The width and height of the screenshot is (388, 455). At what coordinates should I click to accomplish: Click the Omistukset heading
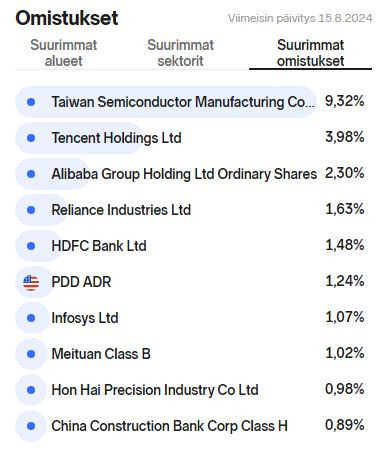click(x=67, y=18)
